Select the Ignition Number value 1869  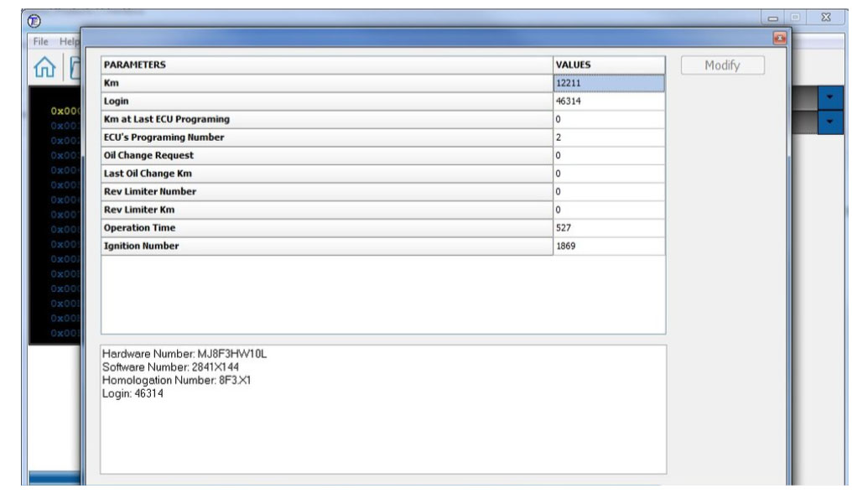click(608, 247)
